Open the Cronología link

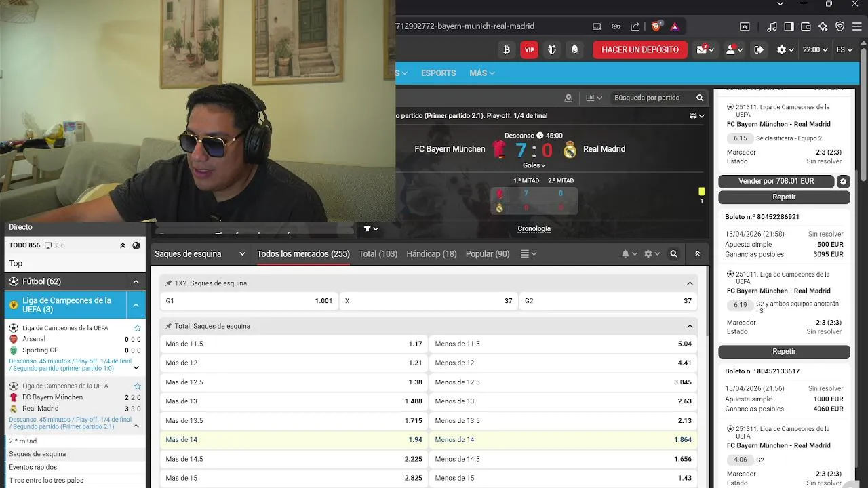click(534, 228)
